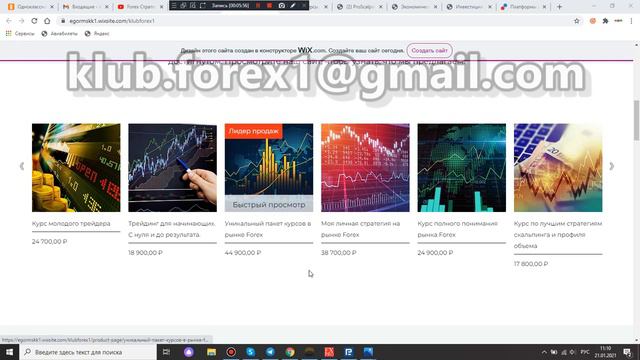Screen dimensions: 640x360
Task: Open the red screen recorder taskbar app
Action: pyautogui.click(x=231, y=352)
